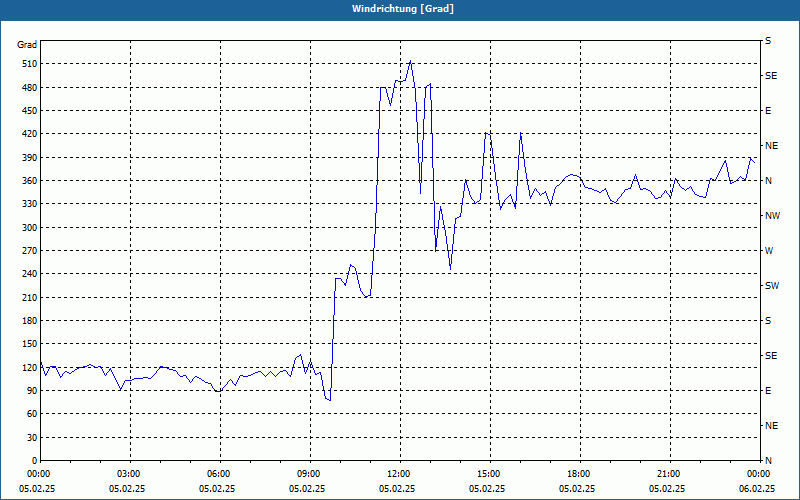The image size is (800, 500).
Task: Select the y-axis value "150"
Action: (x=30, y=344)
